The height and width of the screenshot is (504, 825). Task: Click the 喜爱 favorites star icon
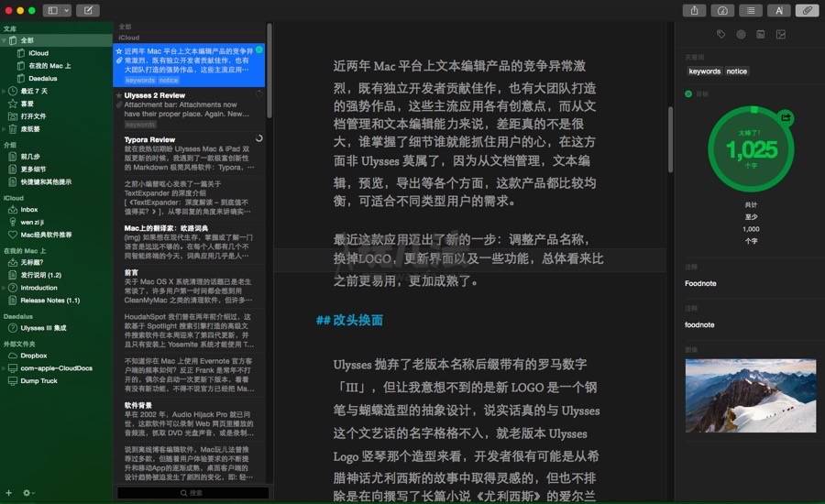[13, 104]
